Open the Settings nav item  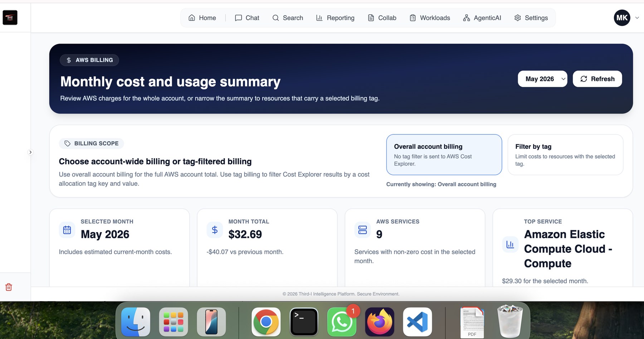tap(531, 18)
